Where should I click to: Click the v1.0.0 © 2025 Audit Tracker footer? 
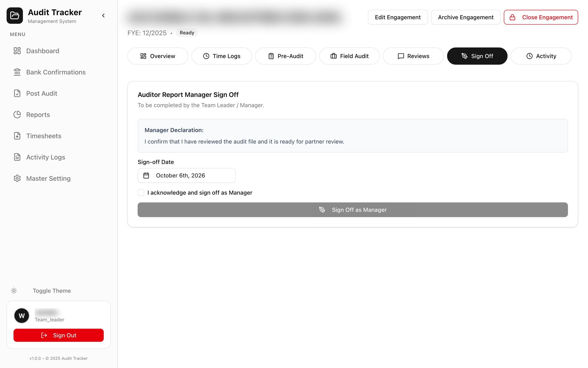coord(59,358)
